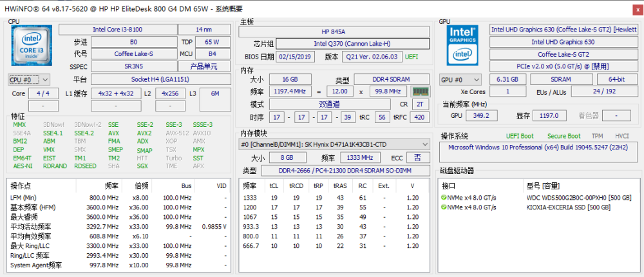Viewport: 644px width, 277px height.
Task: Click the DDR4 SDRAM memory type field
Action: [x=392, y=79]
